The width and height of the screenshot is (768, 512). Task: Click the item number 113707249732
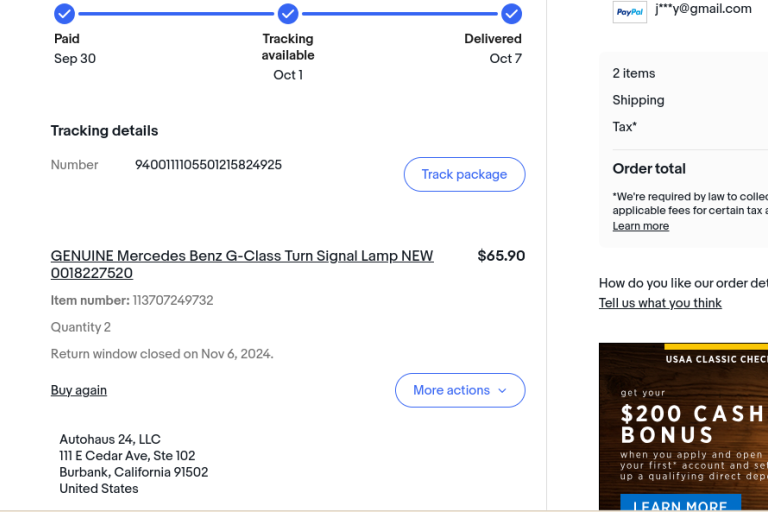(x=172, y=300)
